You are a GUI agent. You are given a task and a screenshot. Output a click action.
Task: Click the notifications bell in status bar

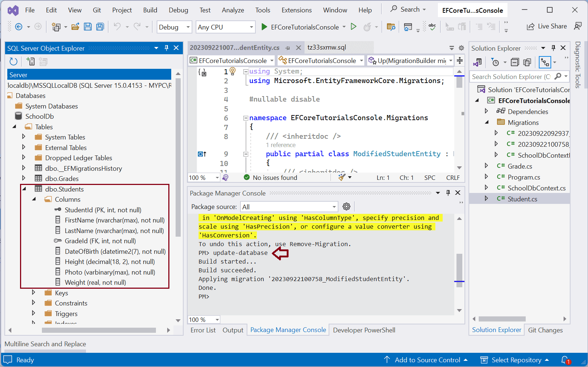(565, 360)
